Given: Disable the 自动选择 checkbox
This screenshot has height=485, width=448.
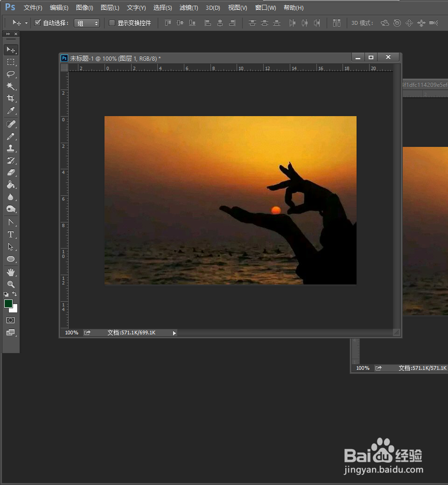Looking at the screenshot, I should [38, 22].
